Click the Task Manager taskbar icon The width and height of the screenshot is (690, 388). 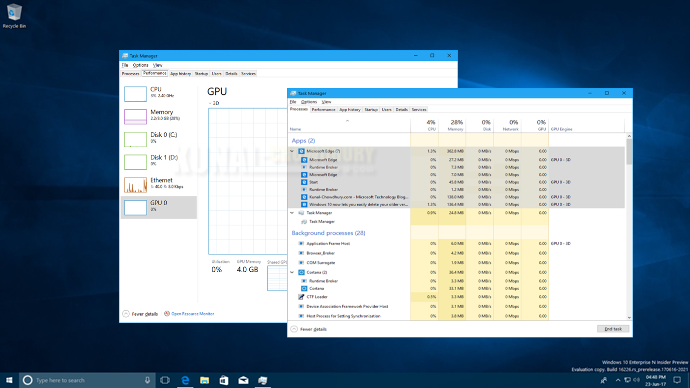(263, 380)
